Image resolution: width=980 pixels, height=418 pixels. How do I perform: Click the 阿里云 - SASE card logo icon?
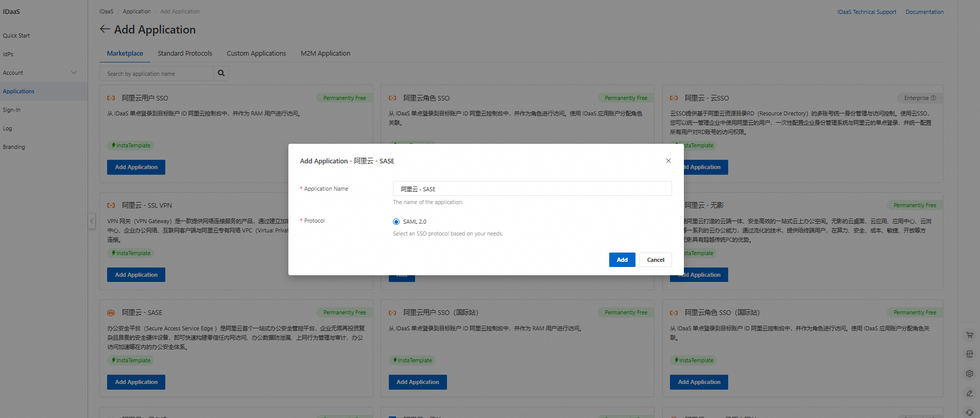pos(111,313)
